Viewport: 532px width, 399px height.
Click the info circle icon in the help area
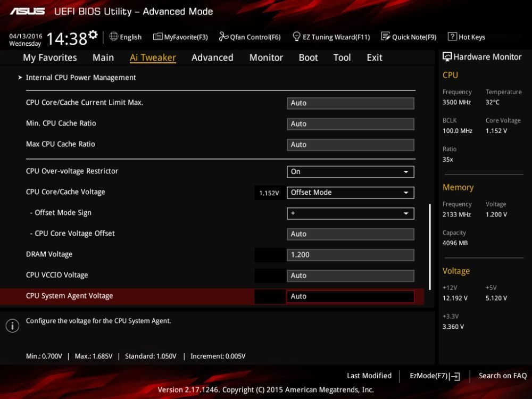[13, 326]
